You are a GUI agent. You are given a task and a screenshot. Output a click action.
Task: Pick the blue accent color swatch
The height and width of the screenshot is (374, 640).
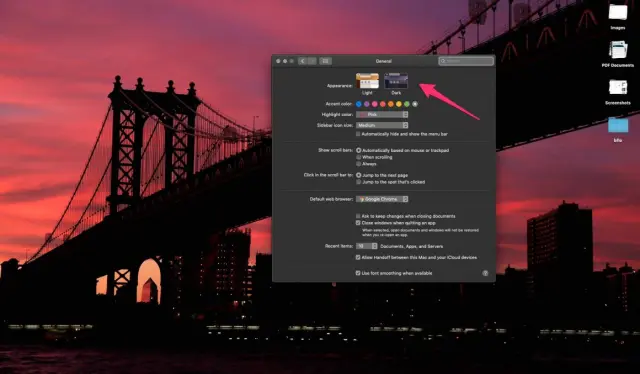click(359, 104)
